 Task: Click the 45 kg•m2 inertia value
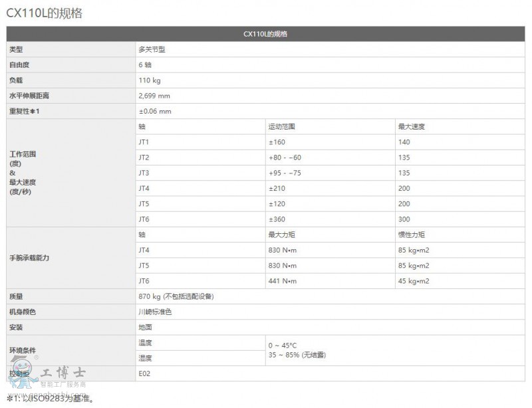[414, 281]
